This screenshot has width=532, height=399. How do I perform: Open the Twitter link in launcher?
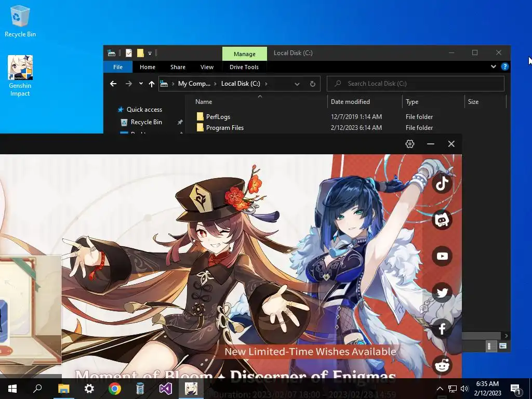[442, 292]
